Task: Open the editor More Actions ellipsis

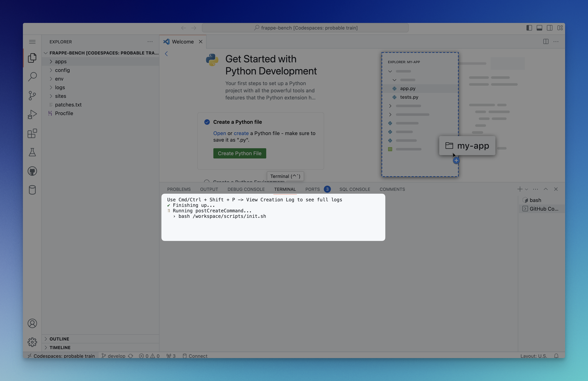Action: point(556,41)
